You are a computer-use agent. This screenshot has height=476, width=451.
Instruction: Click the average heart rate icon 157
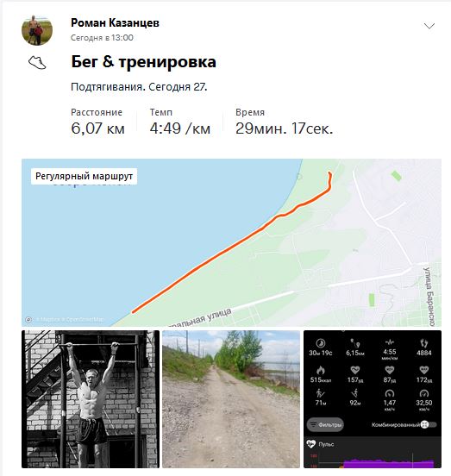coord(354,370)
